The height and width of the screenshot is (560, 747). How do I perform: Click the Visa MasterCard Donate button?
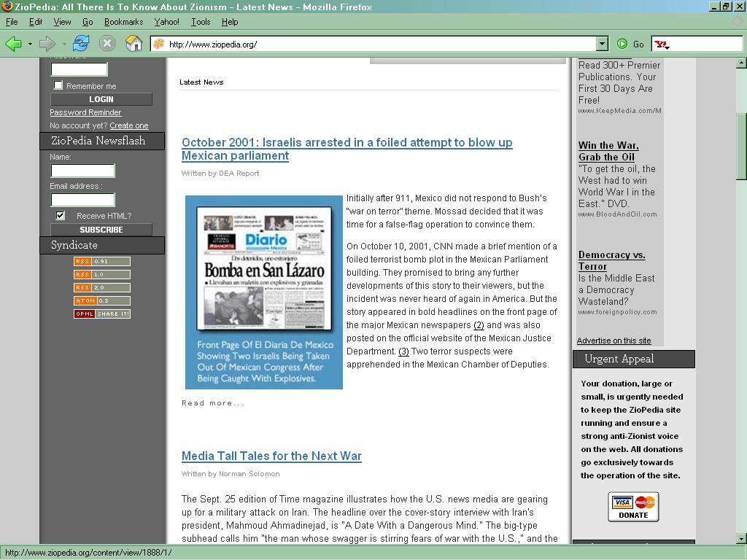point(633,507)
